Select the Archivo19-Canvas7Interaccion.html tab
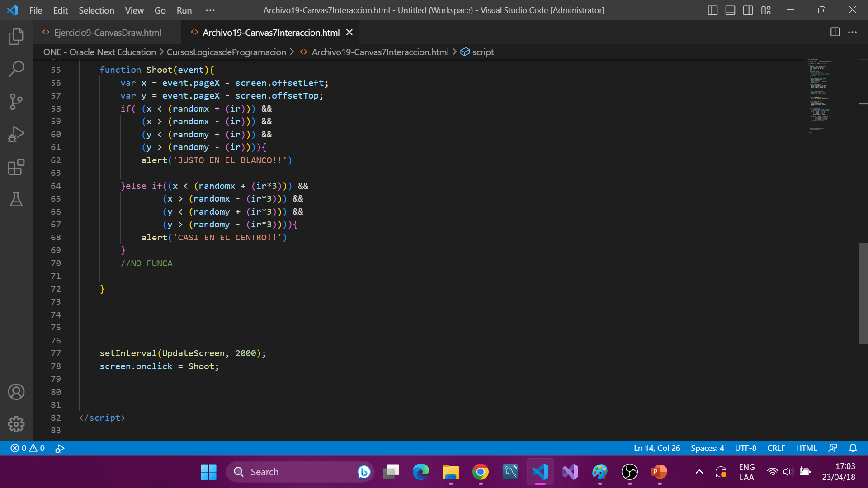 coord(271,33)
